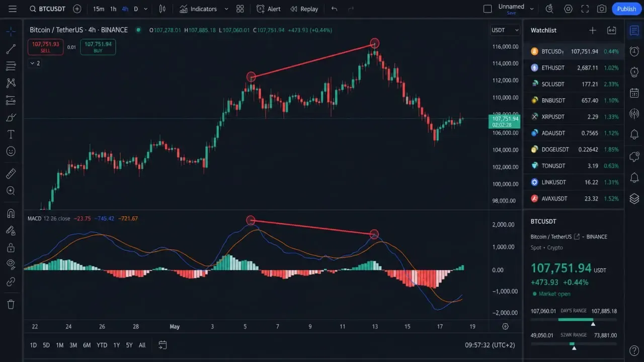
Task: Open the candlestick chart type selector
Action: 162,9
